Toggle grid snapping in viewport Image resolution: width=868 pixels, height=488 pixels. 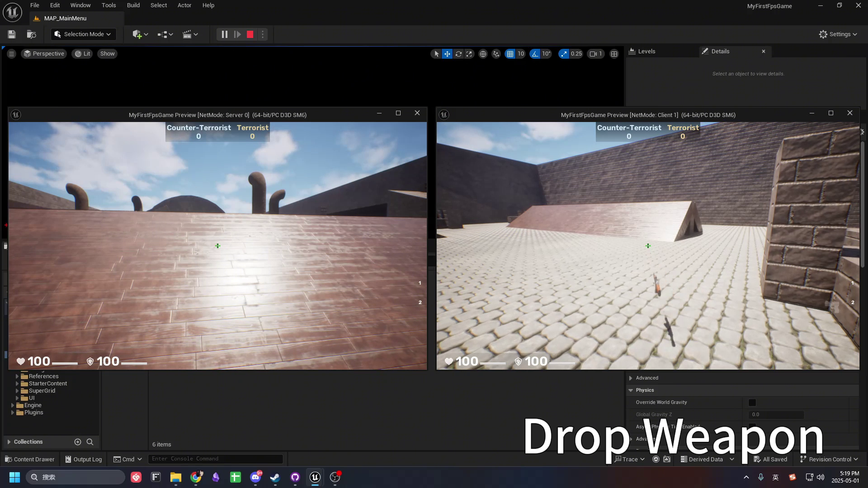[510, 54]
